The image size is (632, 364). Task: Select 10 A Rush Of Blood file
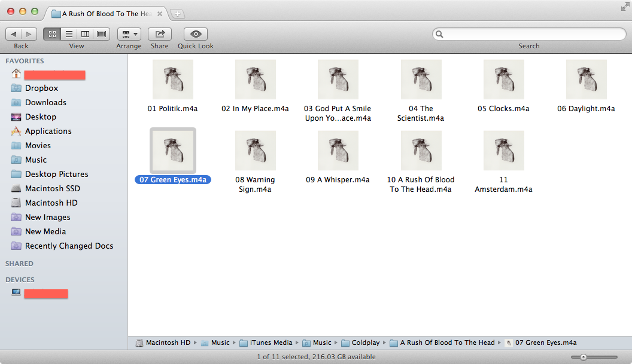[421, 151]
